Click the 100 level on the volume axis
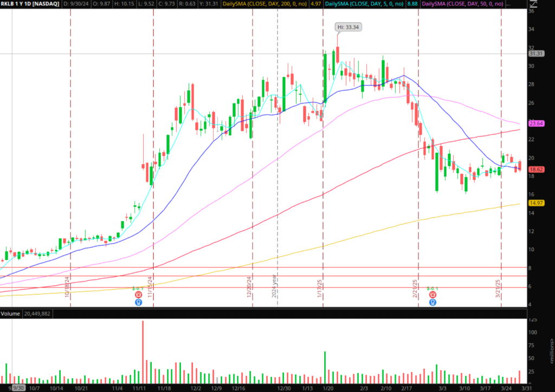 [533, 332]
